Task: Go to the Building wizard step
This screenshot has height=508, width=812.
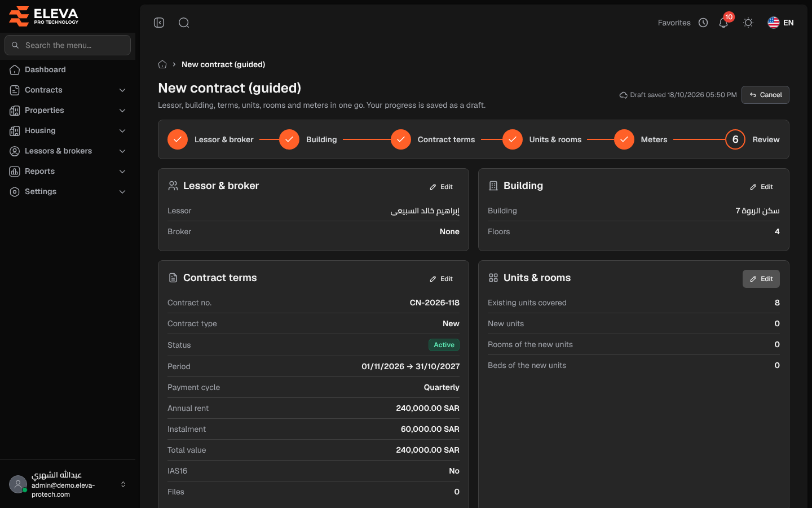Action: [308, 139]
